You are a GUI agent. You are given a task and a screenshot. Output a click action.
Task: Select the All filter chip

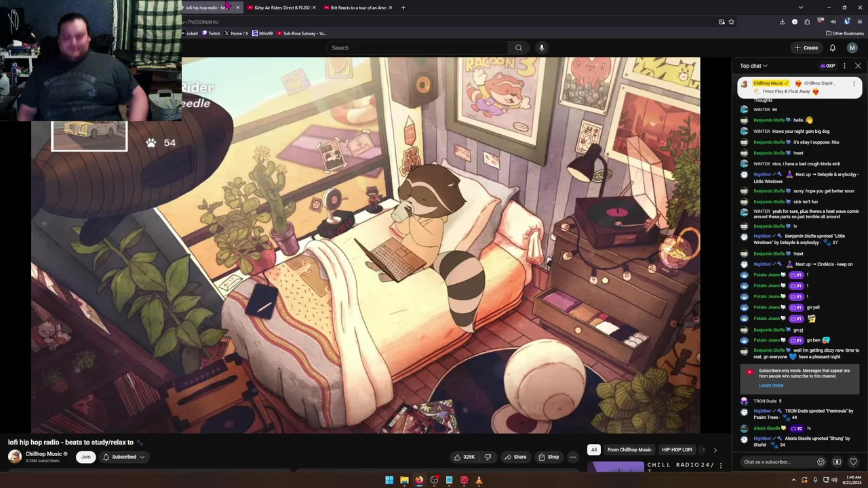[x=594, y=449]
